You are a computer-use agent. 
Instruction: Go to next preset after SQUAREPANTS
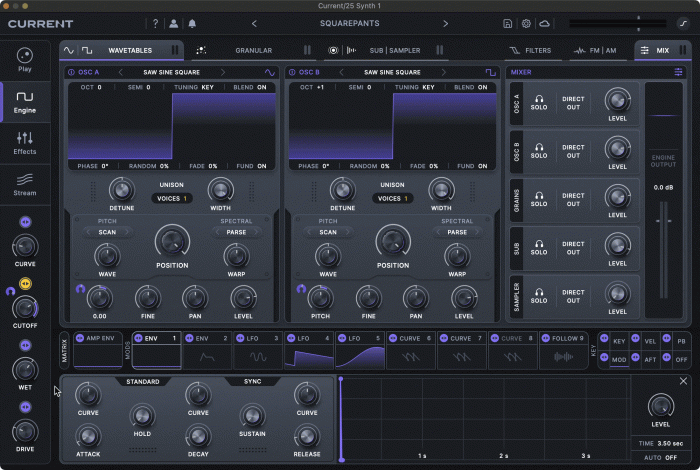pyautogui.click(x=445, y=24)
